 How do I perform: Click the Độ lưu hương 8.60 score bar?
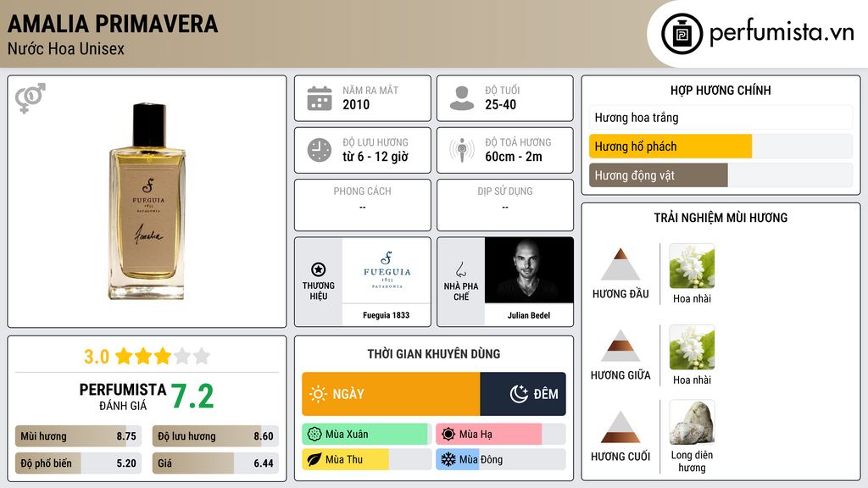pyautogui.click(x=215, y=436)
